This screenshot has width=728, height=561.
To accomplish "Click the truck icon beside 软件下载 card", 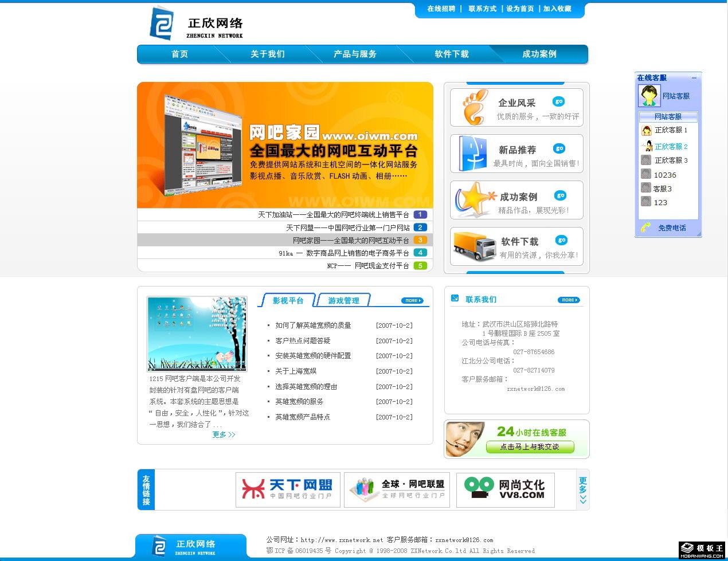I will point(475,246).
